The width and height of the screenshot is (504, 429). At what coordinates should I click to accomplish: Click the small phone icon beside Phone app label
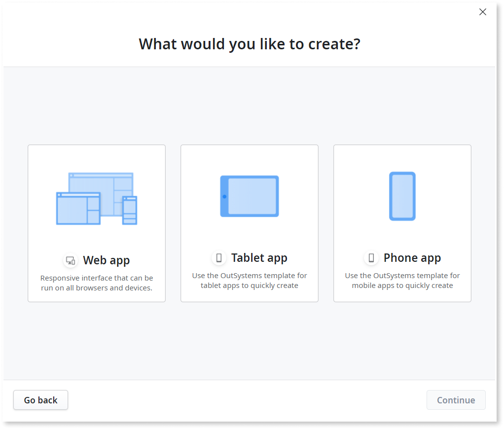pyautogui.click(x=371, y=257)
